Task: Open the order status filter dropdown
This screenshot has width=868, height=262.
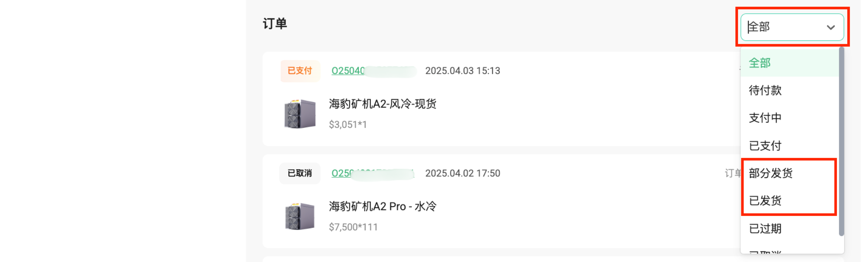Action: point(792,27)
